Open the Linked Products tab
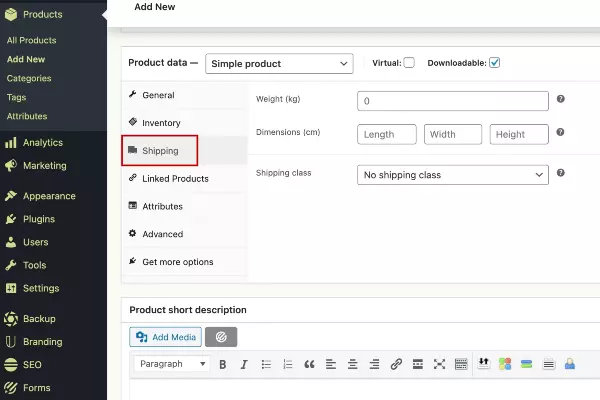The image size is (600, 400). (175, 179)
